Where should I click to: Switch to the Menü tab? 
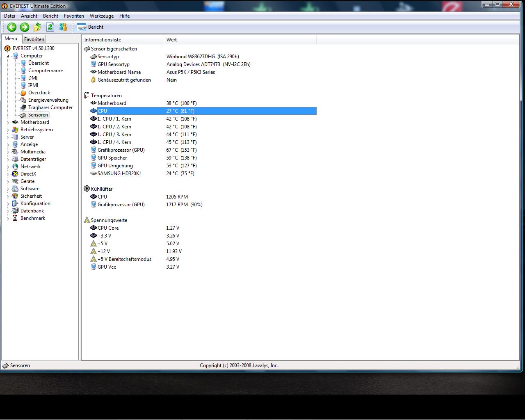point(11,39)
